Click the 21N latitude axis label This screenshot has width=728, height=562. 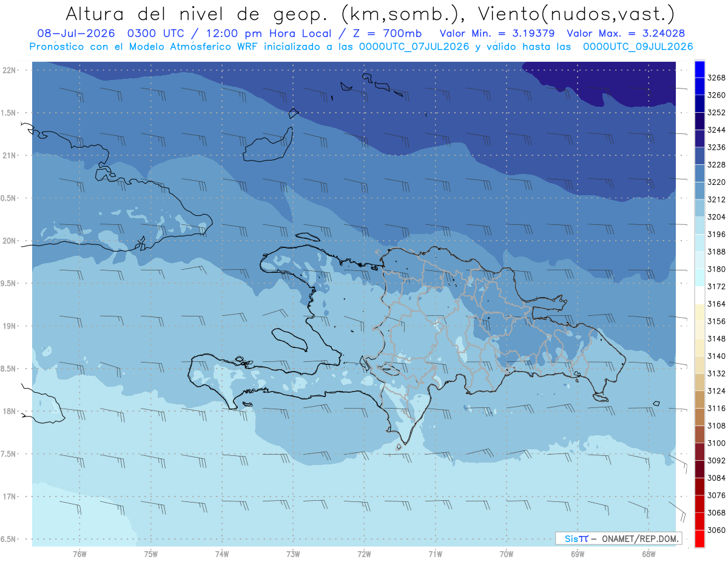tap(10, 155)
